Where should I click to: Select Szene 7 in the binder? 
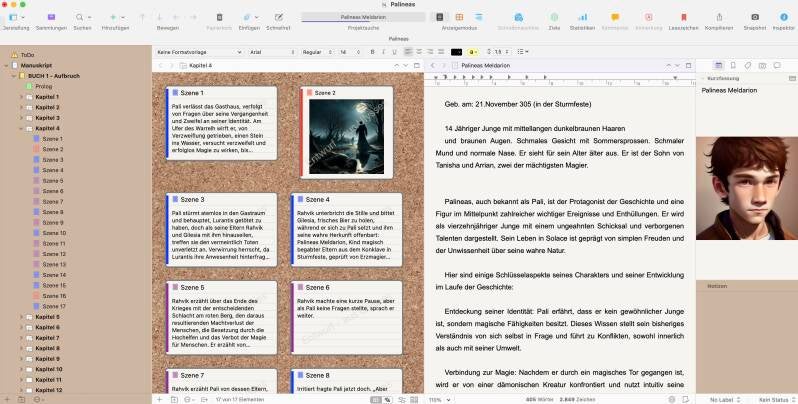point(54,201)
